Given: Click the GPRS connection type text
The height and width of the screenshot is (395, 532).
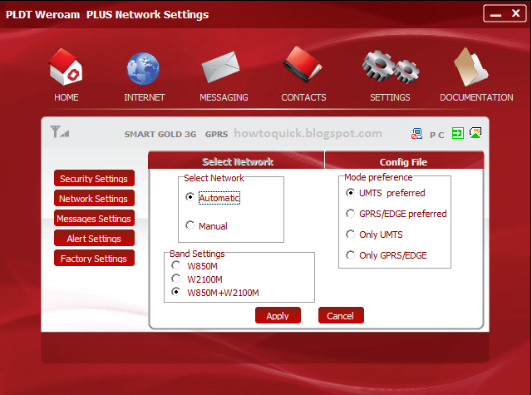Looking at the screenshot, I should 216,134.
